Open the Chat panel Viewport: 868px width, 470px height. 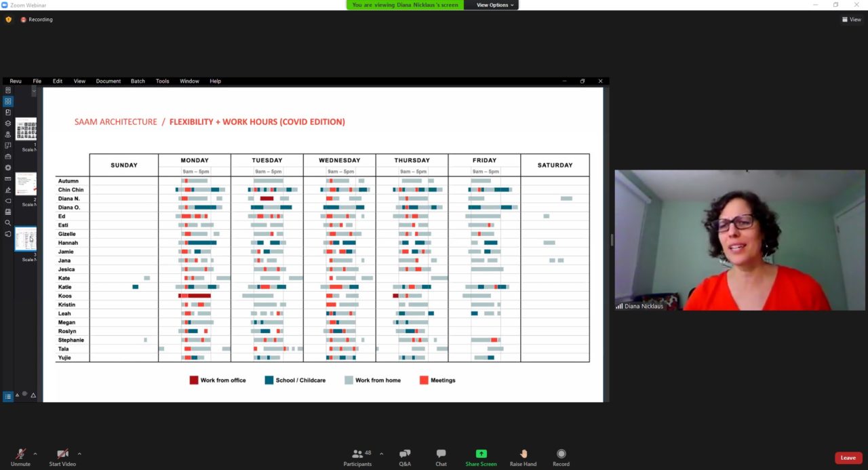pos(441,456)
